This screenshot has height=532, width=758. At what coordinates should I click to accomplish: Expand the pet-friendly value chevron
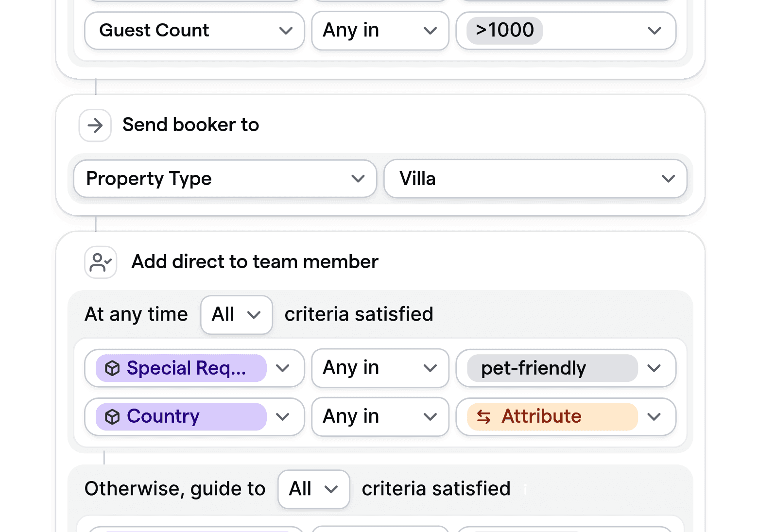tap(654, 368)
